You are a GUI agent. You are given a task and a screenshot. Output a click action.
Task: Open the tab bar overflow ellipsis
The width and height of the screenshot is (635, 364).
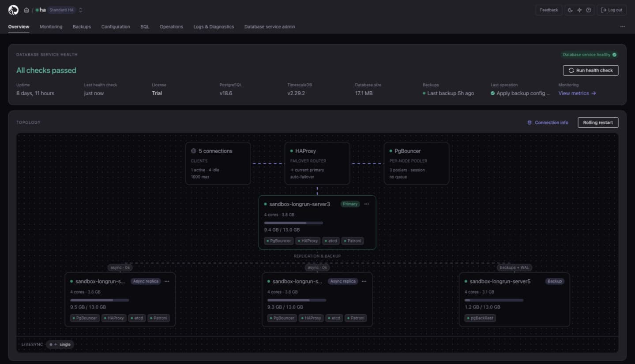pos(622,27)
